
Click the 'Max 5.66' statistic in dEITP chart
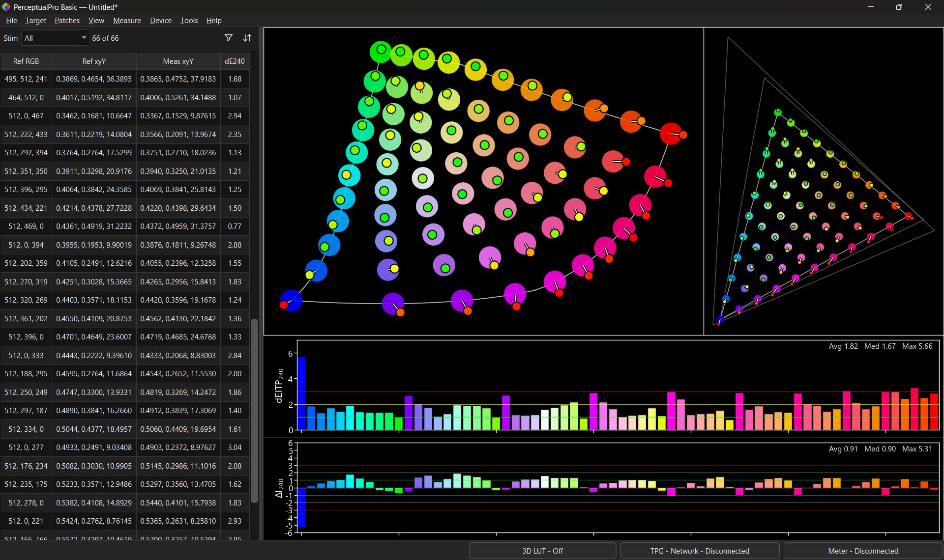[917, 346]
